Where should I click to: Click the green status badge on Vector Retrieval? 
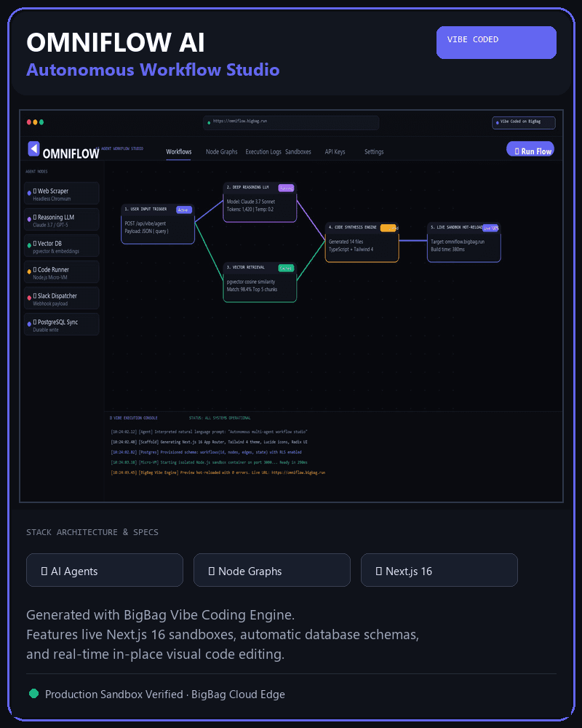tap(286, 269)
